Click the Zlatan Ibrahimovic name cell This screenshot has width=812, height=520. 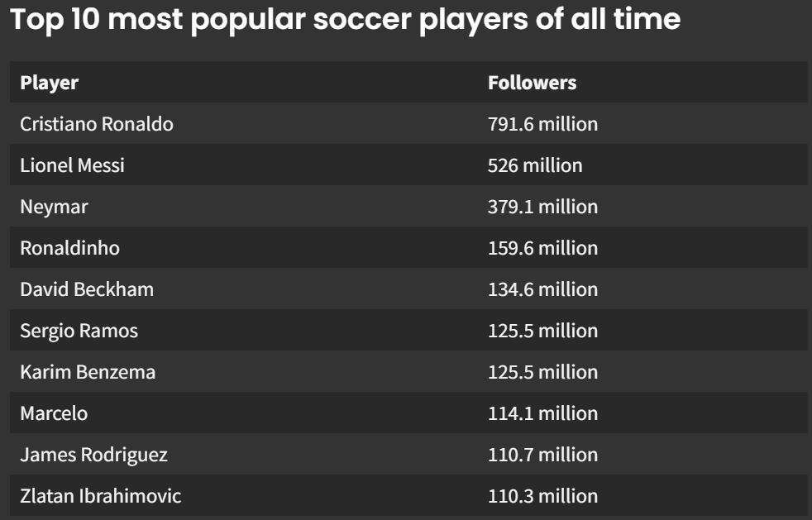point(100,496)
